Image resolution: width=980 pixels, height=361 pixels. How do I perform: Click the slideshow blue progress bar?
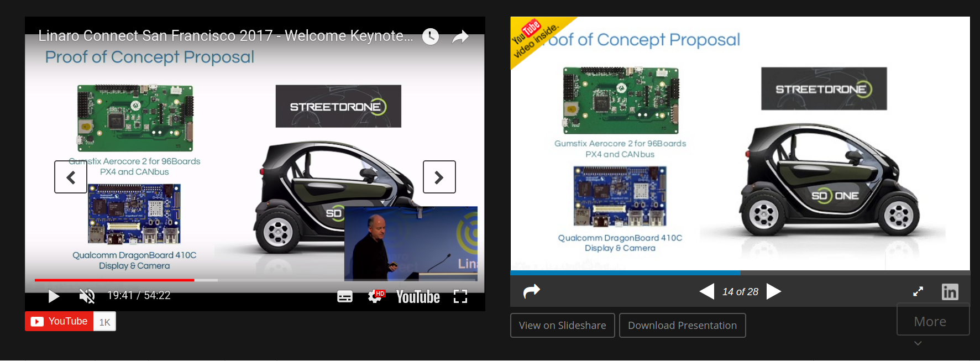625,273
